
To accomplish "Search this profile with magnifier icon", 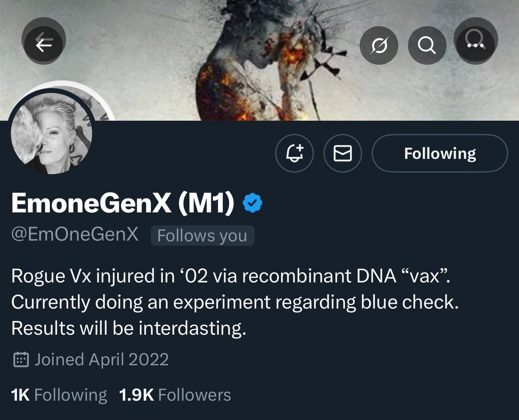I will [427, 45].
